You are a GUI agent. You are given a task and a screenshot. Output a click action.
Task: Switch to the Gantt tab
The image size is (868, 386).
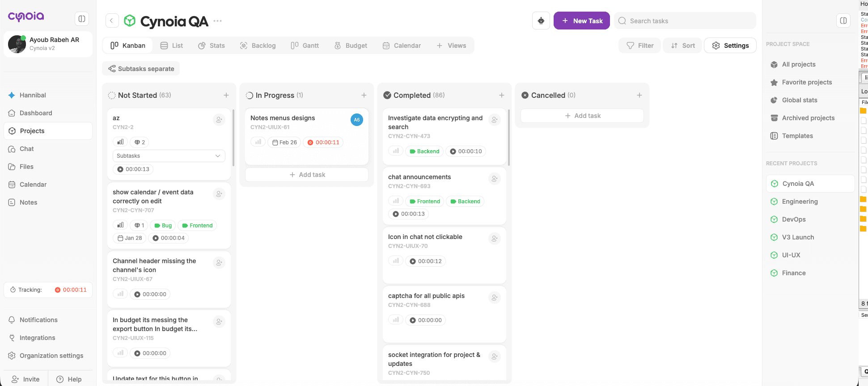[x=305, y=46]
